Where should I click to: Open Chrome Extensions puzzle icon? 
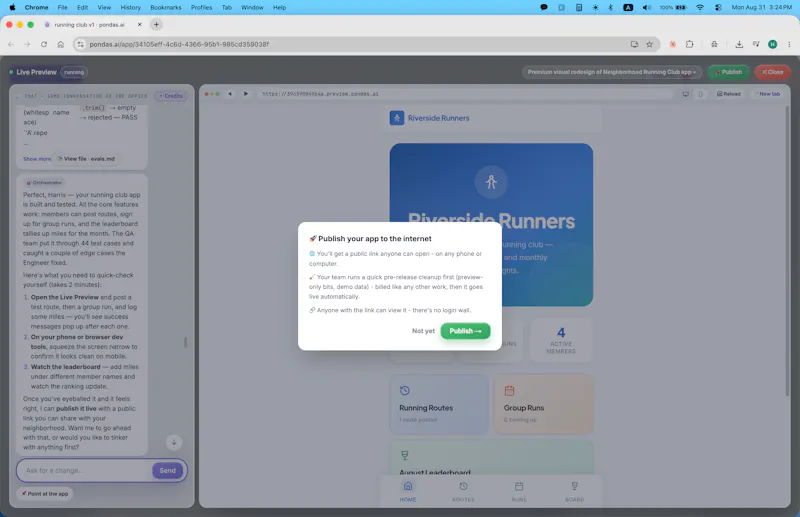689,44
